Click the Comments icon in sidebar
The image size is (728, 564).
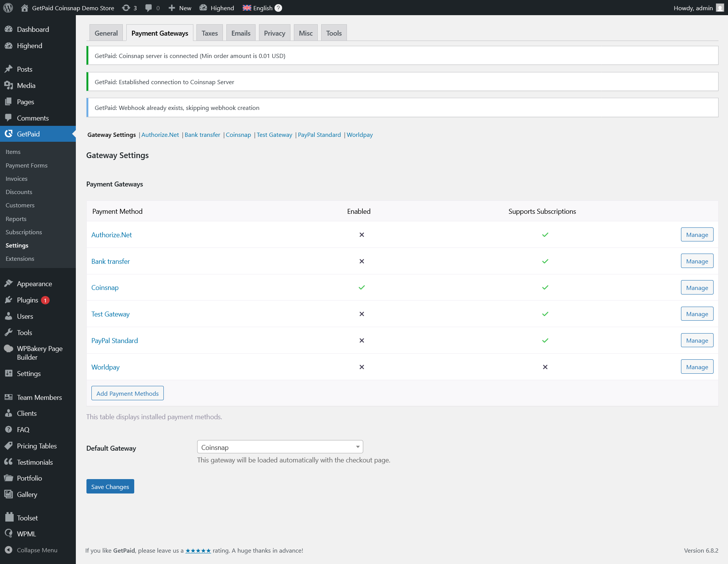pyautogui.click(x=8, y=118)
